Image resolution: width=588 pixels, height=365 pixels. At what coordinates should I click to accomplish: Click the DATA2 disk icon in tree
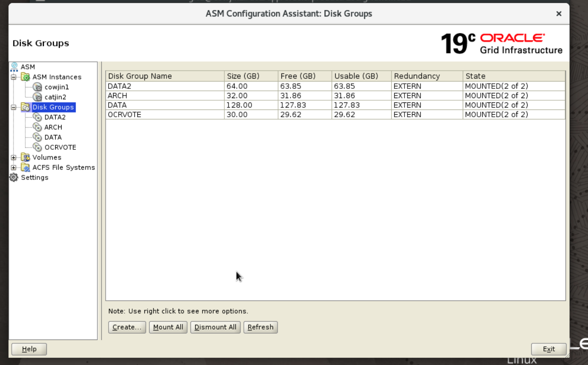(37, 117)
